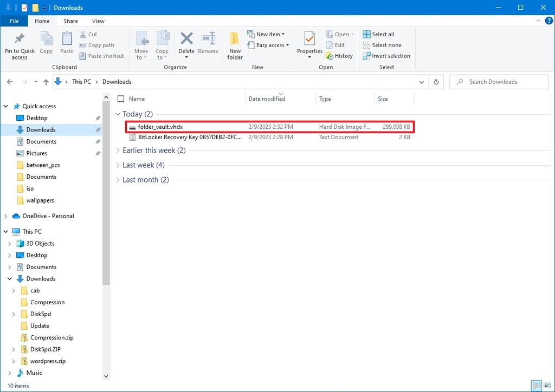Open the View ribbon tab
Image resolution: width=555 pixels, height=392 pixels.
[98, 21]
